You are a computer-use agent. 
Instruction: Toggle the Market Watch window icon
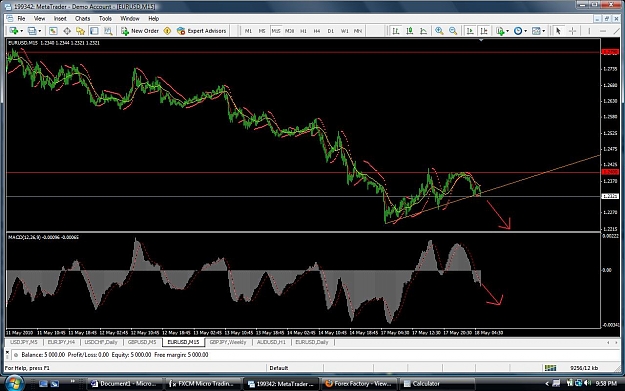(53, 31)
